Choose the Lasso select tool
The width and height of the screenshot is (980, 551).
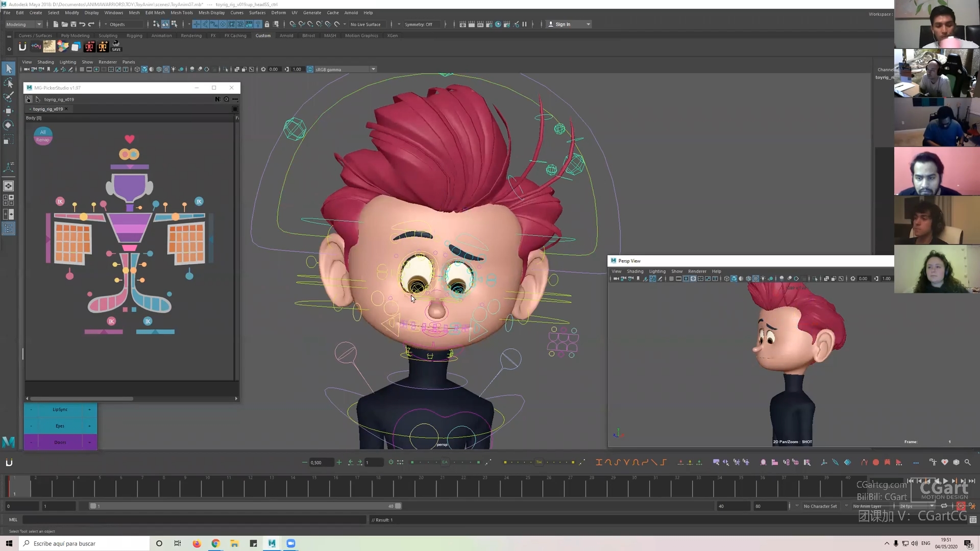[x=9, y=83]
